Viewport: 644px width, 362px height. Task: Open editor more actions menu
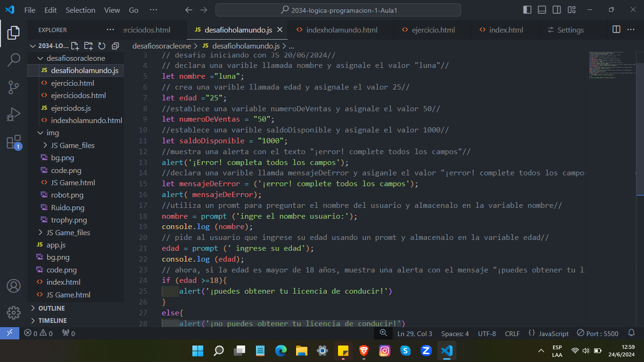click(631, 30)
